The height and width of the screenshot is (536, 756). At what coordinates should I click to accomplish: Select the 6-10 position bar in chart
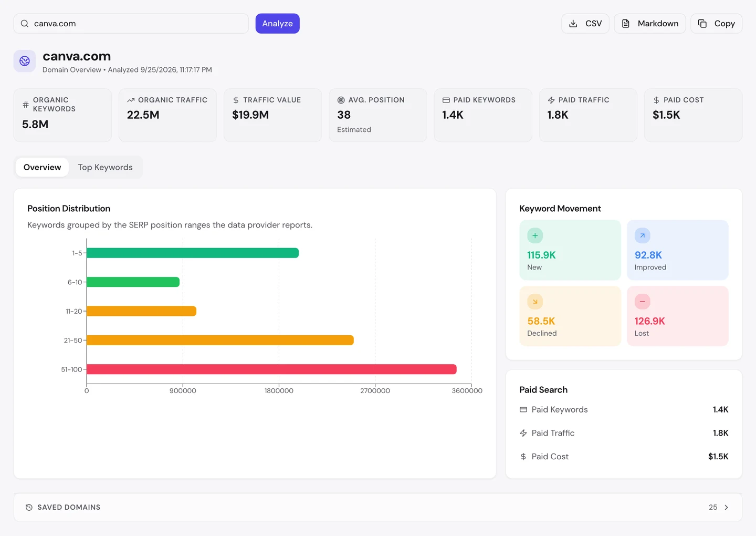tap(133, 282)
